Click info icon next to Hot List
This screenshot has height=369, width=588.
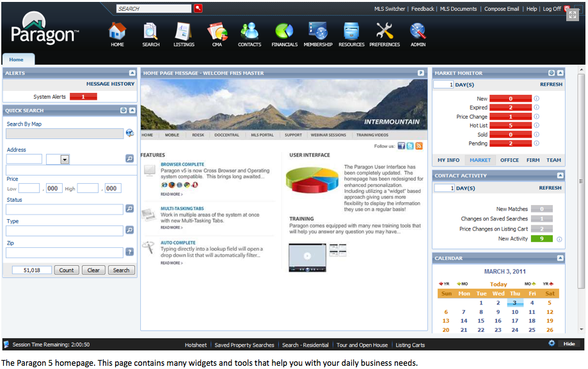point(537,126)
